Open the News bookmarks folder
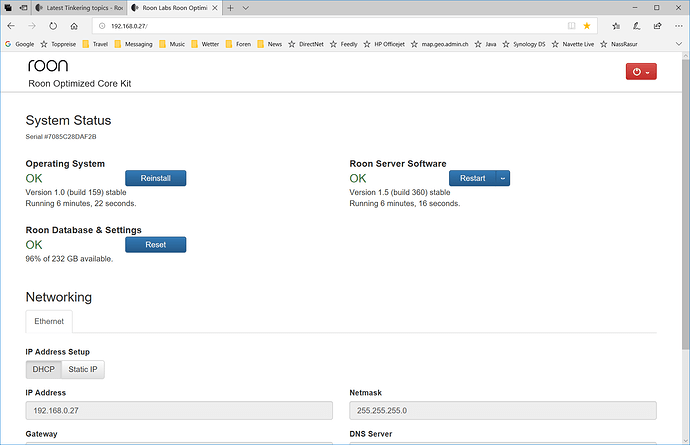 [270, 44]
